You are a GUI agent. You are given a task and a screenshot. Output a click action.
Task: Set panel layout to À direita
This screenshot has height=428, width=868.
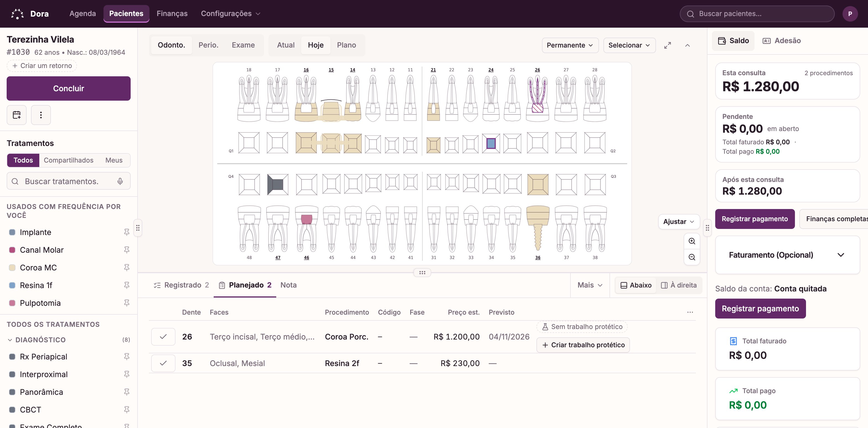click(679, 285)
